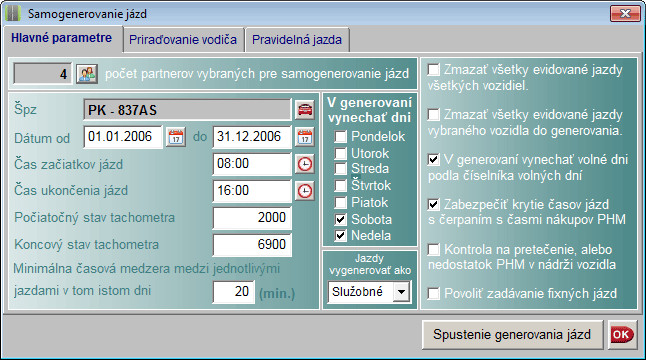Toggle Piatok checkbox

340,202
